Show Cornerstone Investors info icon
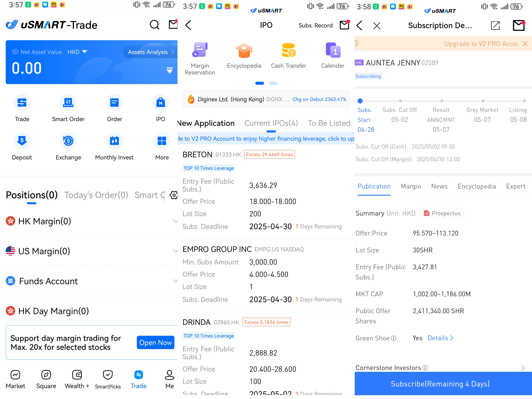This screenshot has height=399, width=532. 425,368
